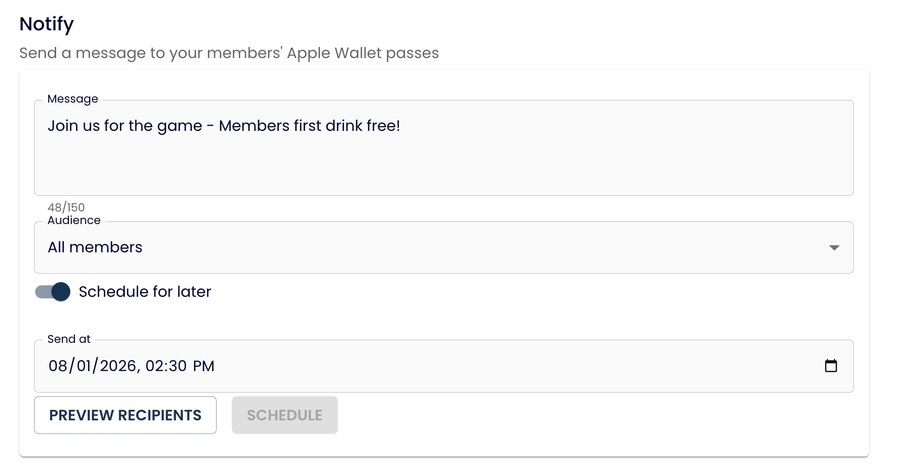Select the day segment 01 in Send at
The width and height of the screenshot is (900, 468).
(86, 366)
